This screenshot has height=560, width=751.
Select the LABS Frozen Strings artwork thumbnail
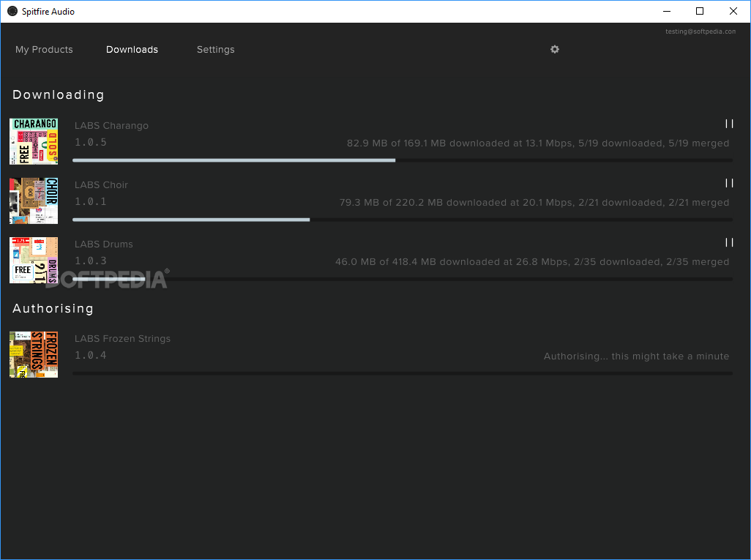coord(34,354)
